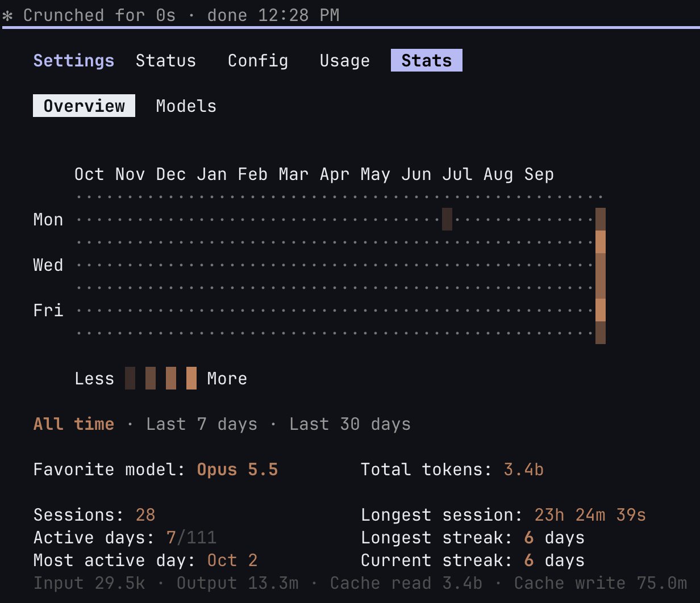Filter stats to "Last 7 days"
The height and width of the screenshot is (603, 700).
tap(202, 424)
